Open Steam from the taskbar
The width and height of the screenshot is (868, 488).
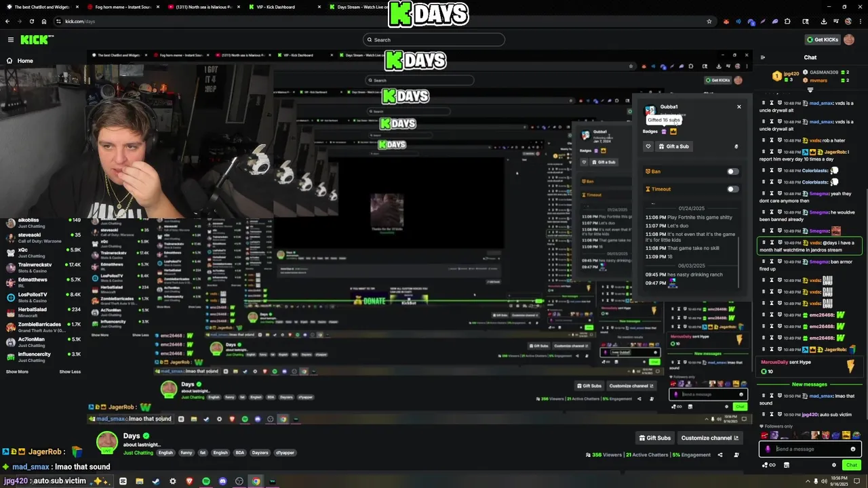[x=156, y=481]
